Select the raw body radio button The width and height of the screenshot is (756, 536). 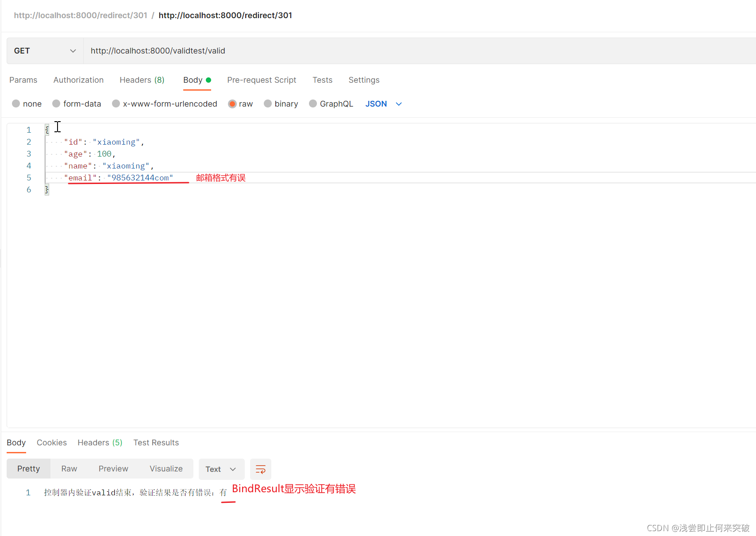click(x=232, y=103)
